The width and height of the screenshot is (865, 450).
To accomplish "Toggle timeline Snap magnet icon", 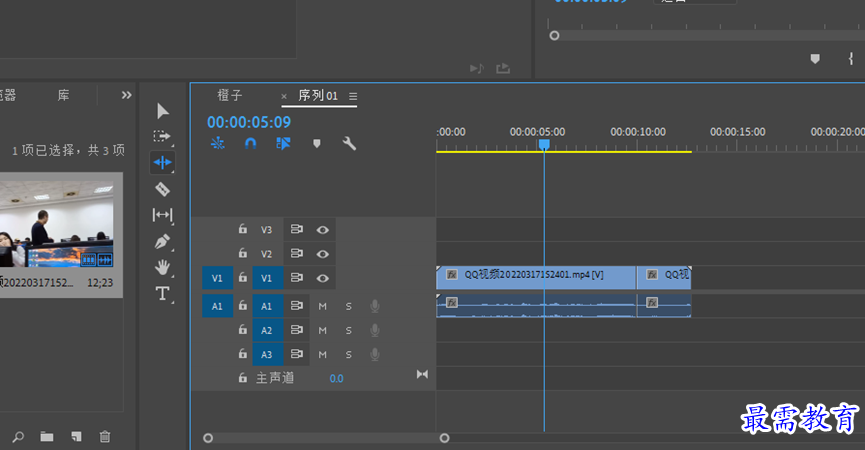I will (250, 144).
